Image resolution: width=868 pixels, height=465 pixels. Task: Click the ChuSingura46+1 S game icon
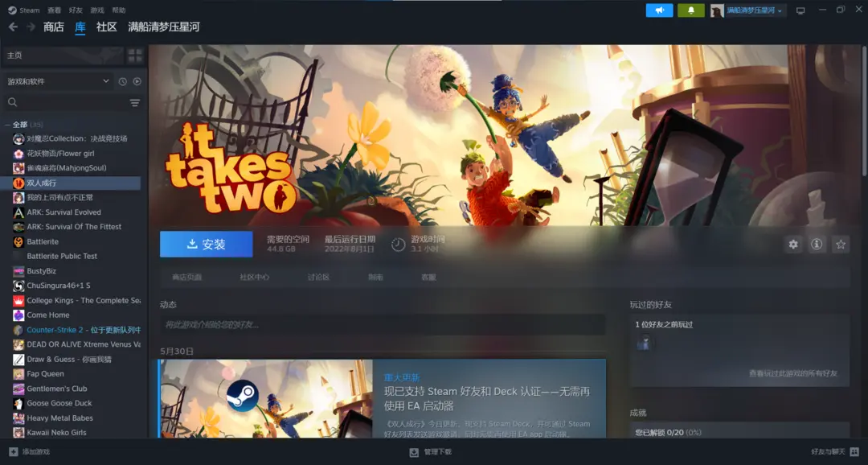click(18, 286)
